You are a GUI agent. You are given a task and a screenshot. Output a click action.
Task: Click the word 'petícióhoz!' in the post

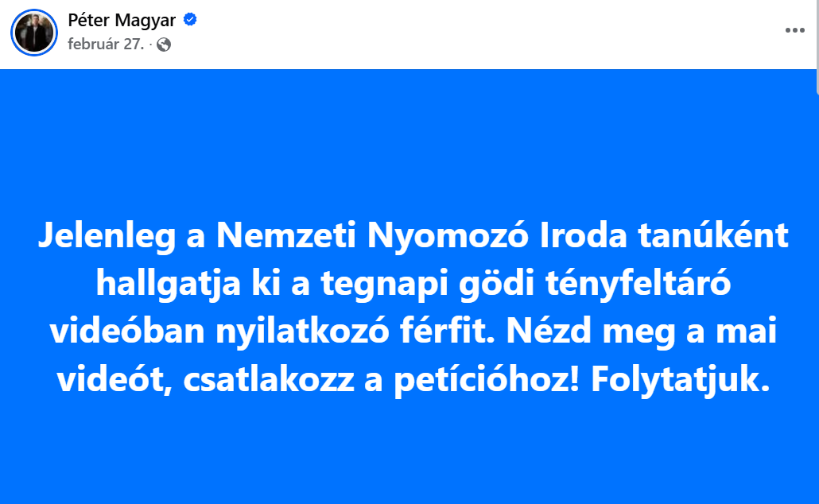(x=481, y=382)
